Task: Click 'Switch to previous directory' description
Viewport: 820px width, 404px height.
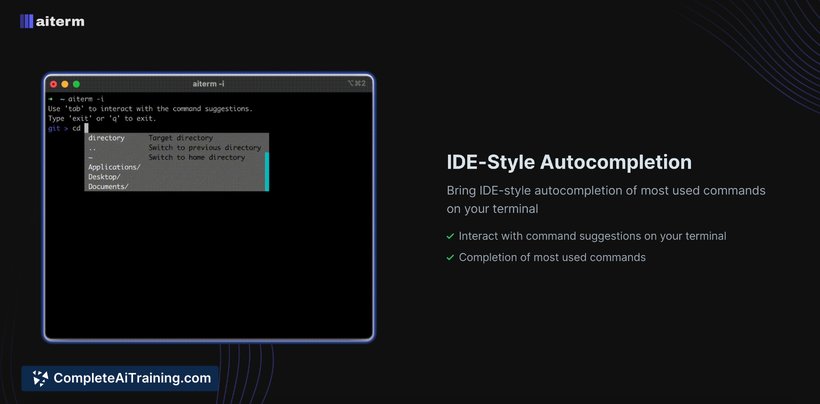Action: tap(204, 148)
